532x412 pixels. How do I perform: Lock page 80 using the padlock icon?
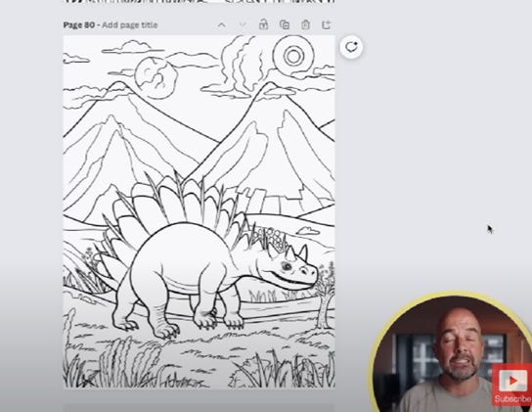point(263,24)
